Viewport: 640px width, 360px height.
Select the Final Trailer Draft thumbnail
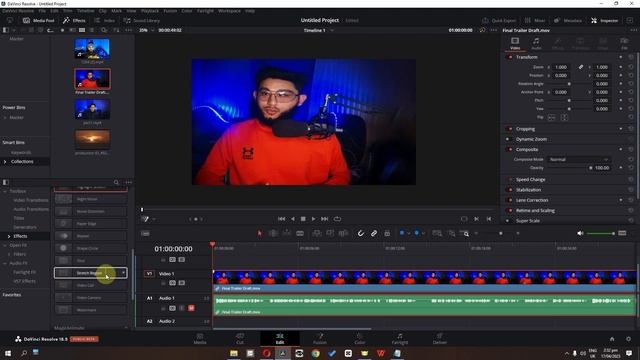click(92, 79)
